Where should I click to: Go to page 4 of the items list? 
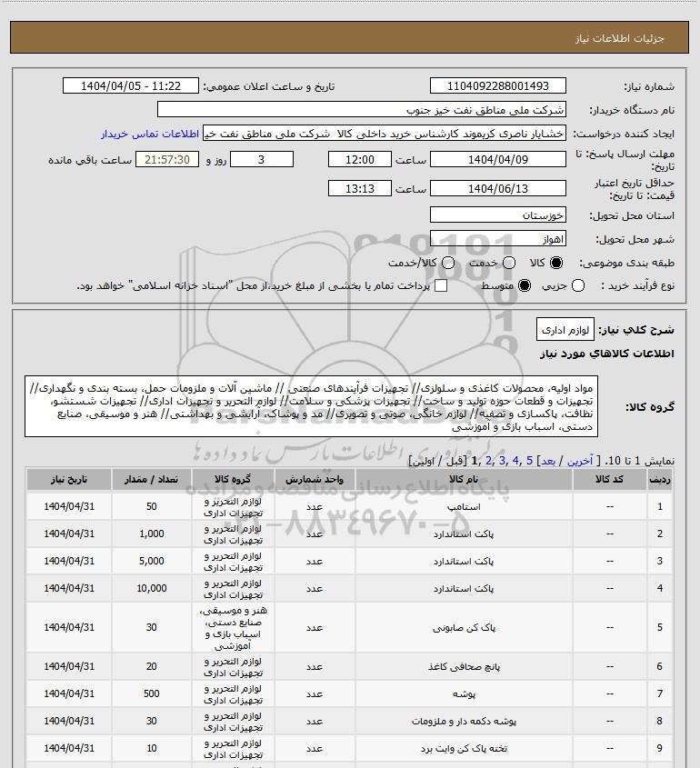point(515,461)
